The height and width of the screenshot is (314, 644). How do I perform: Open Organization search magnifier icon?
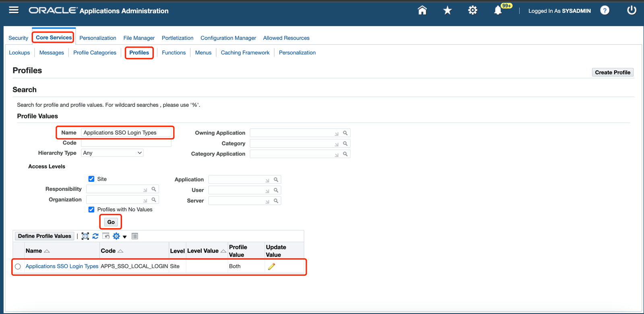click(x=154, y=200)
